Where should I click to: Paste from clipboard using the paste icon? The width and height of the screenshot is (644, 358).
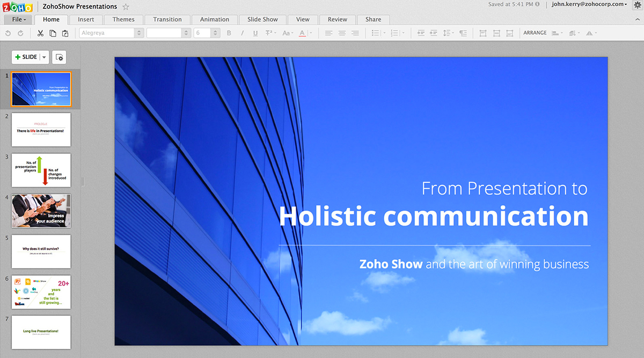(65, 33)
